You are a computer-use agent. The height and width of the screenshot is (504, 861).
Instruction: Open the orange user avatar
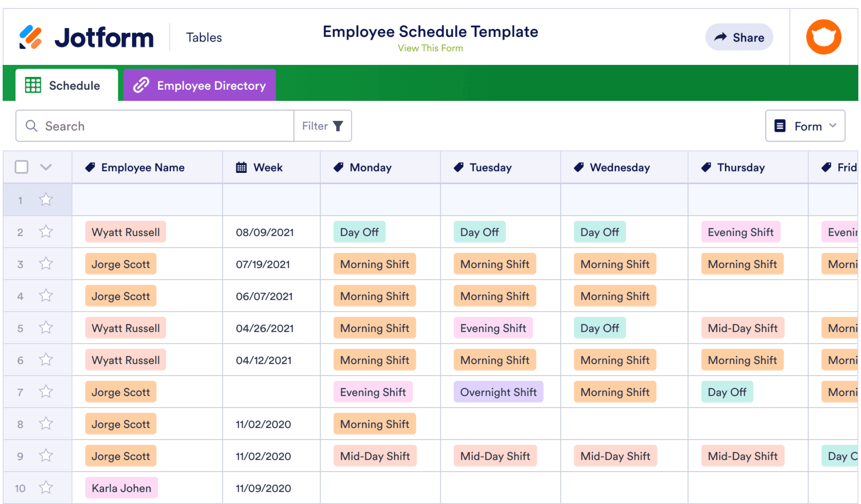823,37
